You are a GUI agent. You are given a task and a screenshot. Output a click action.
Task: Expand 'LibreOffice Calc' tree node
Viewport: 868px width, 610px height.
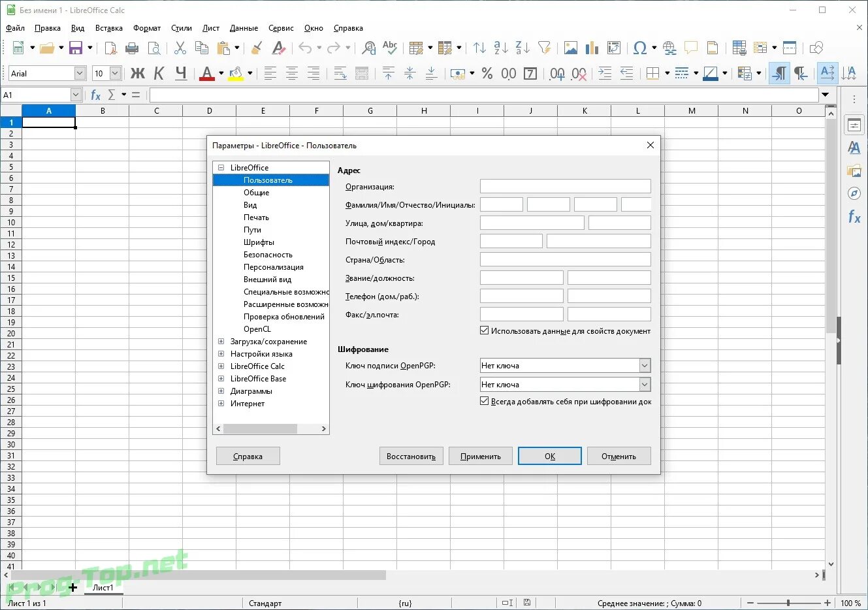tap(221, 366)
